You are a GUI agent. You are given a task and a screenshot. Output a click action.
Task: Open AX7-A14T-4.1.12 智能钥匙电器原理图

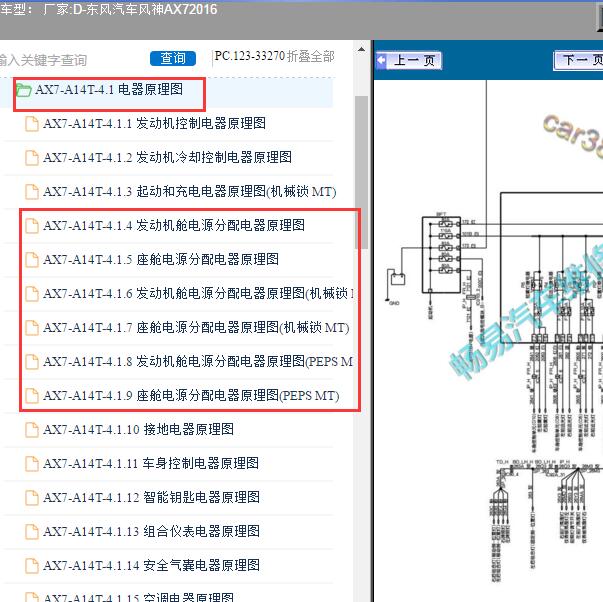pyautogui.click(x=151, y=497)
